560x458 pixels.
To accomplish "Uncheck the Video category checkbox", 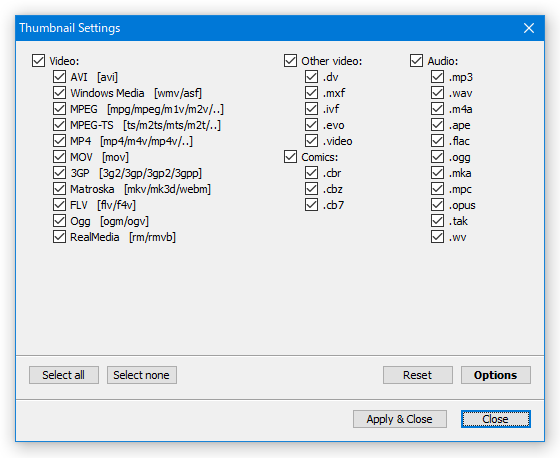I will 39,61.
